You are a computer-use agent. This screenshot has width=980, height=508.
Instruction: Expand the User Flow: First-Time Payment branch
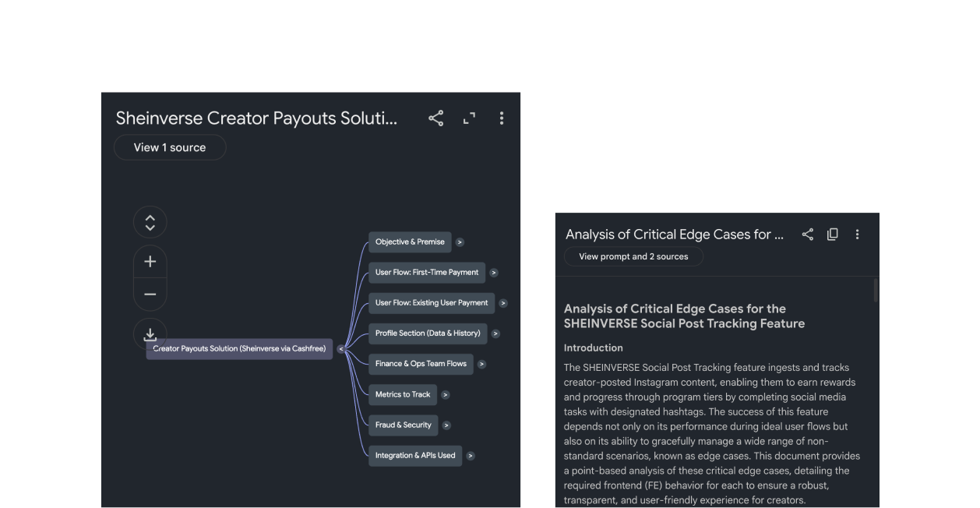[494, 273]
